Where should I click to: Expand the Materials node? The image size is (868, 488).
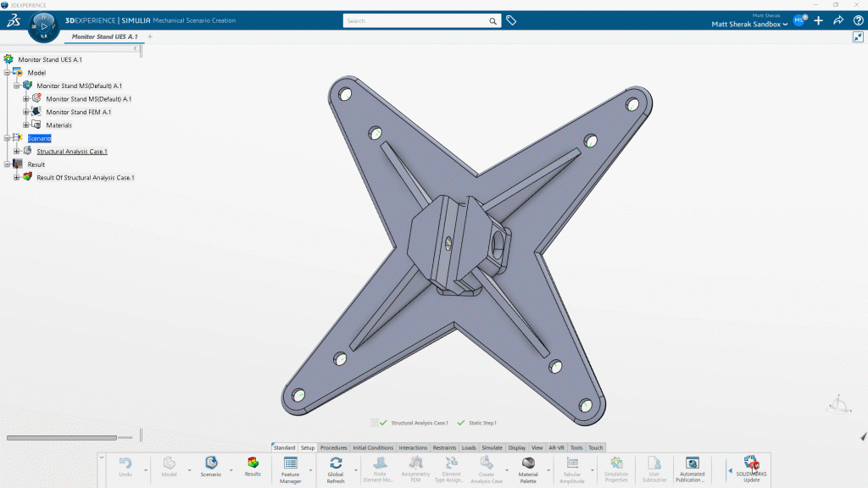point(26,125)
